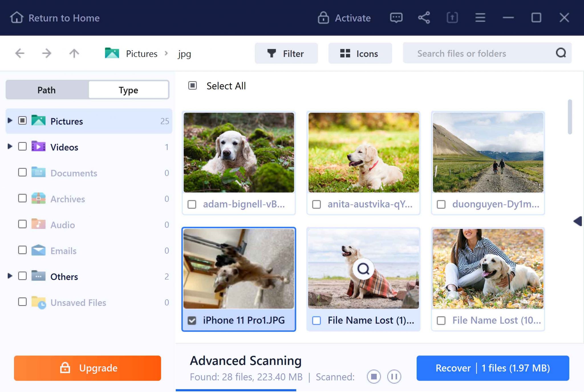584x392 pixels.
Task: Expand the Others folder
Action: click(x=10, y=276)
